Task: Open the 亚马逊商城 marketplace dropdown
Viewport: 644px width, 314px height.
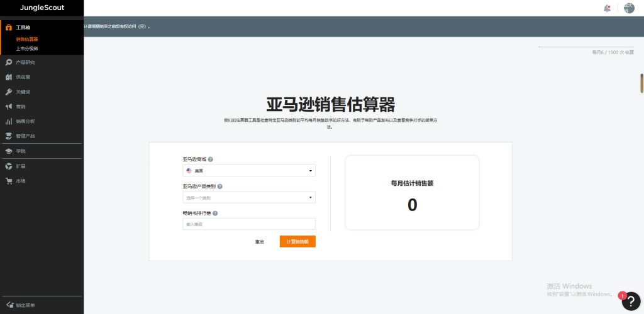Action: (248, 170)
